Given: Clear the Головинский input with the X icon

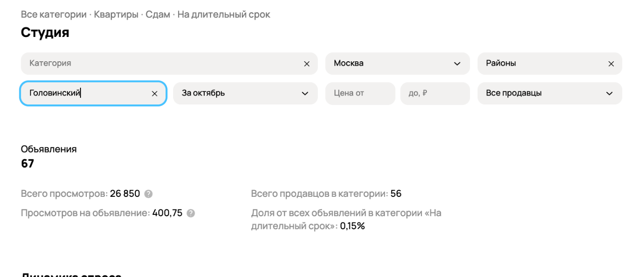Looking at the screenshot, I should (x=155, y=94).
